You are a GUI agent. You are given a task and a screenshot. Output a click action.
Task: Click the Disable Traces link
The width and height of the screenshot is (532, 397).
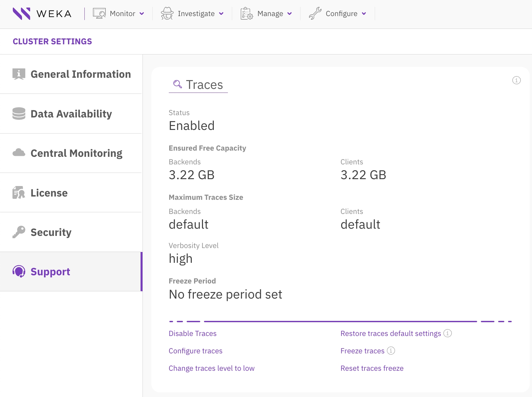[x=192, y=334]
